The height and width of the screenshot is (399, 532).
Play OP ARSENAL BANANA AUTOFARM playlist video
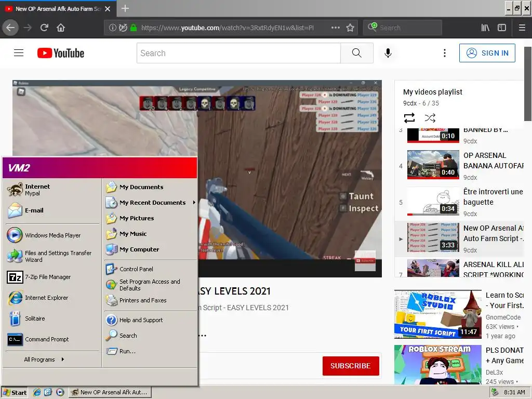tap(460, 165)
